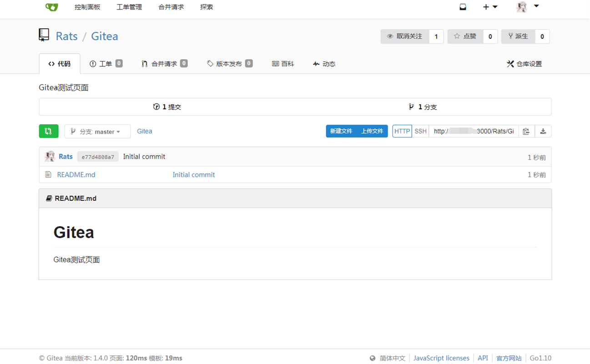Switch to the 代码 tab
The width and height of the screenshot is (590, 364).
[x=60, y=64]
